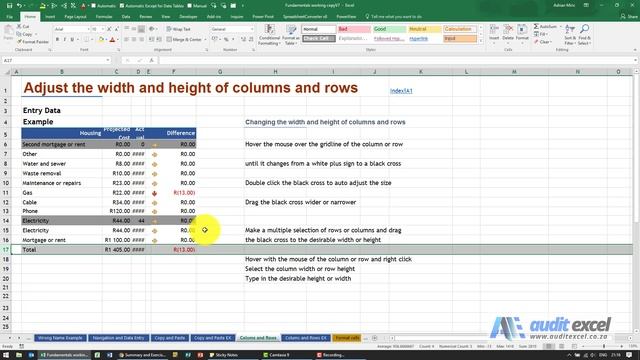This screenshot has width=640, height=360.
Task: Open Sort & Filter
Action: pyautogui.click(x=570, y=35)
